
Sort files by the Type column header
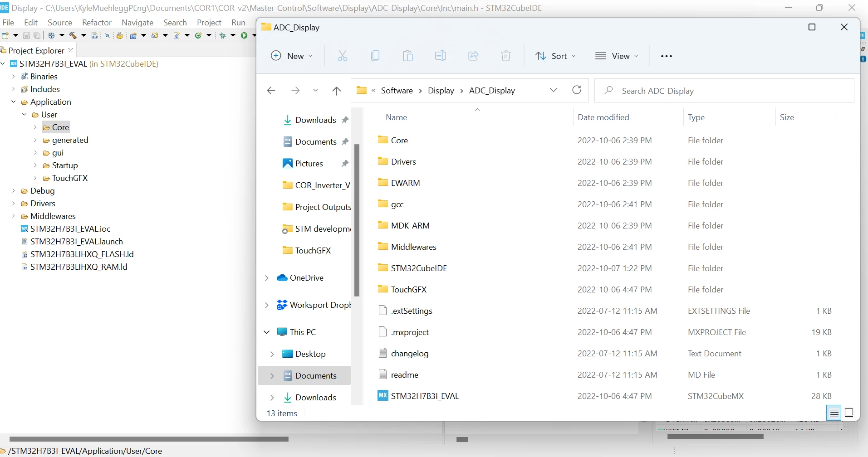pyautogui.click(x=696, y=117)
